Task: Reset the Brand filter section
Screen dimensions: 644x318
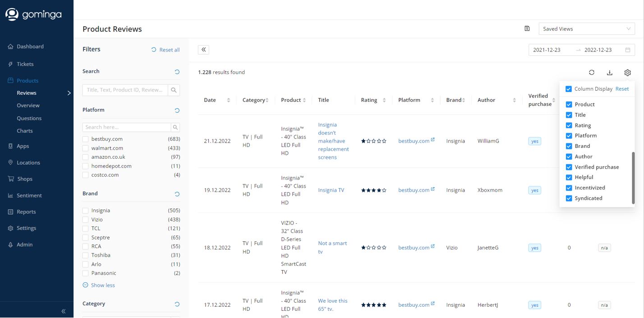Action: click(x=177, y=194)
